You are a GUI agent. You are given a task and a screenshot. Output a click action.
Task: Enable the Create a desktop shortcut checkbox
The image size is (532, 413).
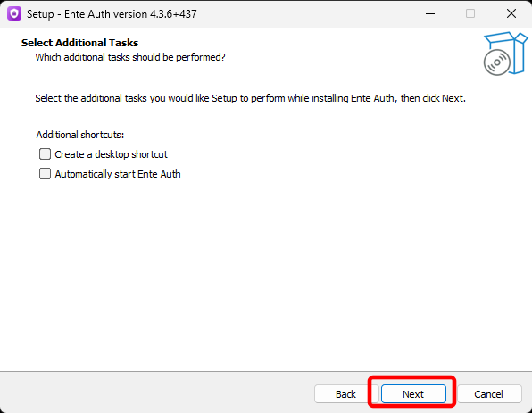[x=45, y=154]
